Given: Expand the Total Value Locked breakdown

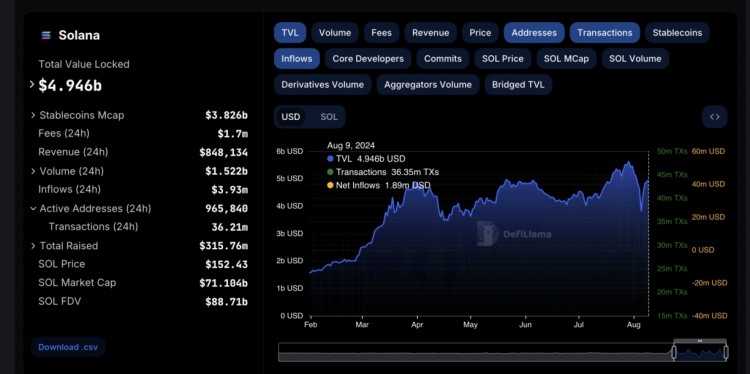Looking at the screenshot, I should (32, 85).
